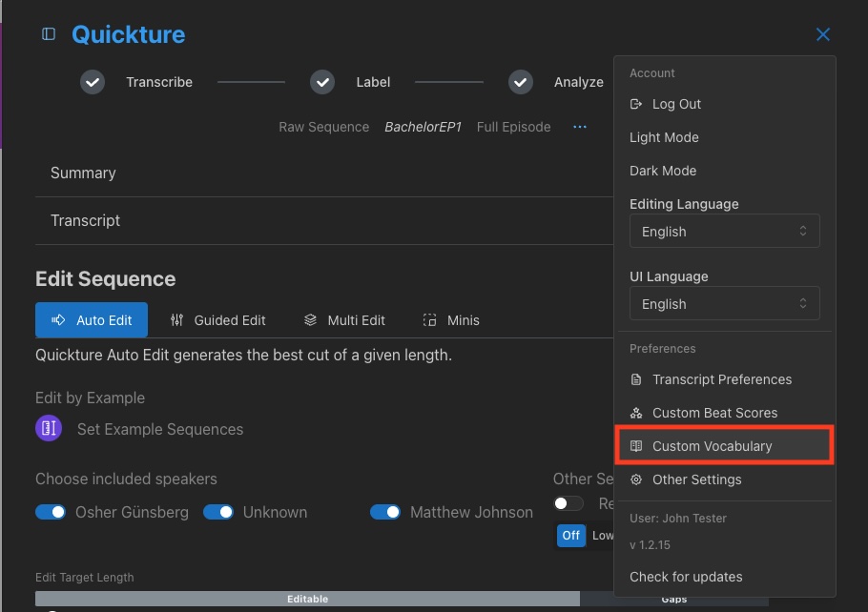868x612 pixels.
Task: Click the Analyze step label
Action: 578,82
